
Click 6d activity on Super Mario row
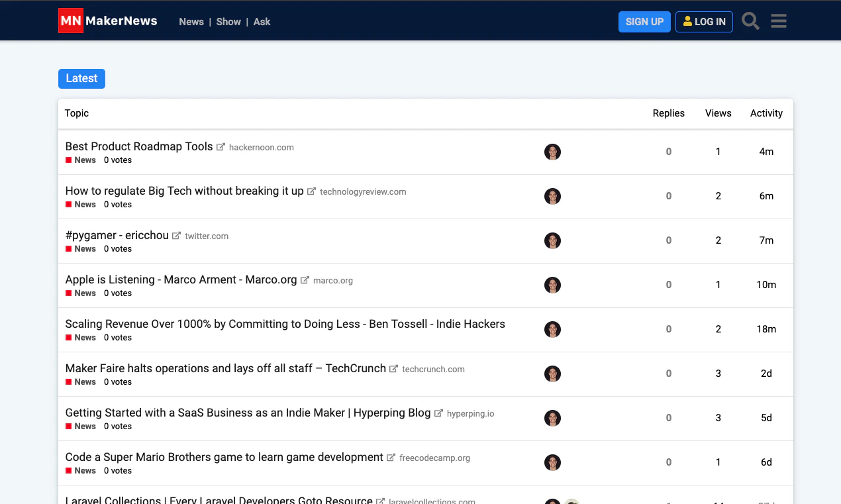point(766,462)
